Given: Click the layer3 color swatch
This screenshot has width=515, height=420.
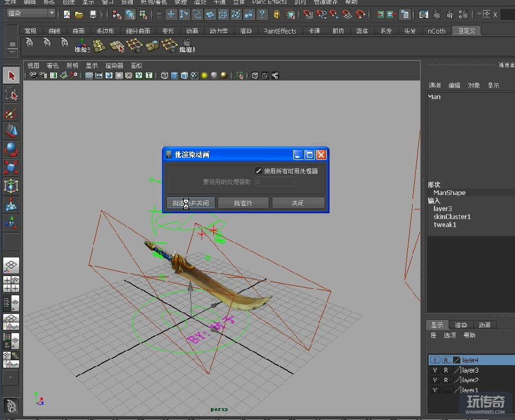Looking at the screenshot, I should pyautogui.click(x=457, y=370).
